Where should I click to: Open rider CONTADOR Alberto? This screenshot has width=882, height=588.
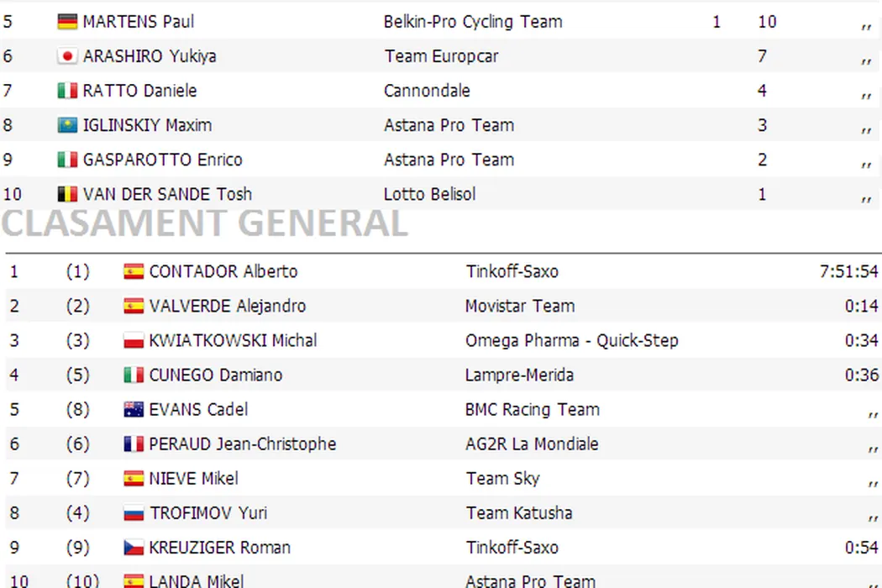(x=223, y=271)
